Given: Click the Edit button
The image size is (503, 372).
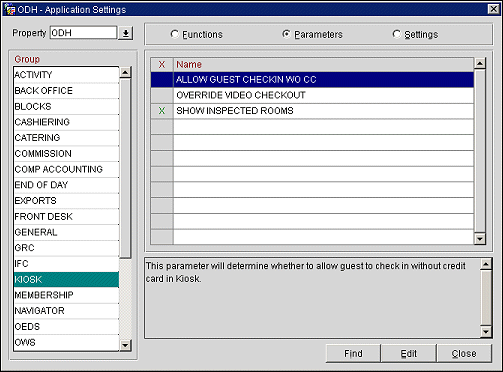Looking at the screenshot, I should (x=409, y=353).
